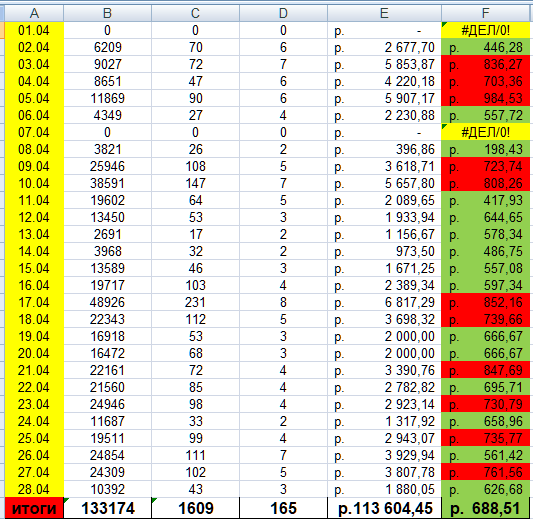
Task: Click the cell with value 231
Action: [195, 302]
